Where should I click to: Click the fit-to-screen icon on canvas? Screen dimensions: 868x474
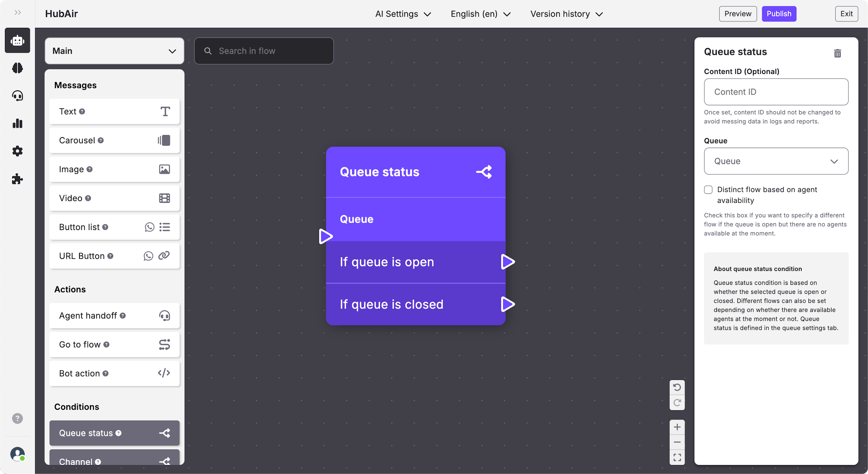coord(677,457)
